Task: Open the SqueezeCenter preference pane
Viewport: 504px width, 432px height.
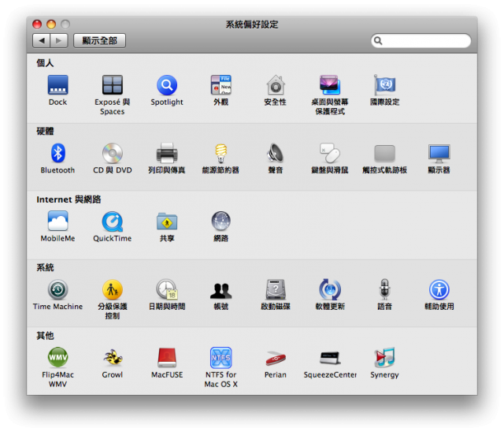Action: (330, 358)
